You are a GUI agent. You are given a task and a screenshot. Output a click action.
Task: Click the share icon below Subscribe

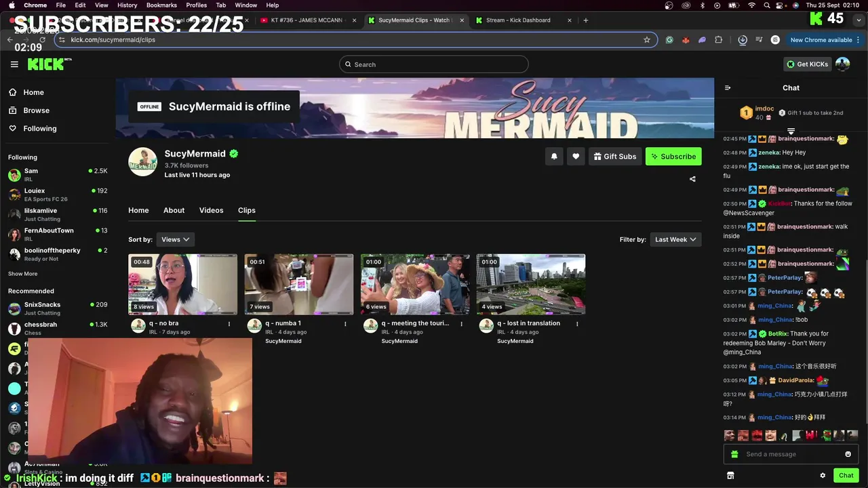[692, 179]
